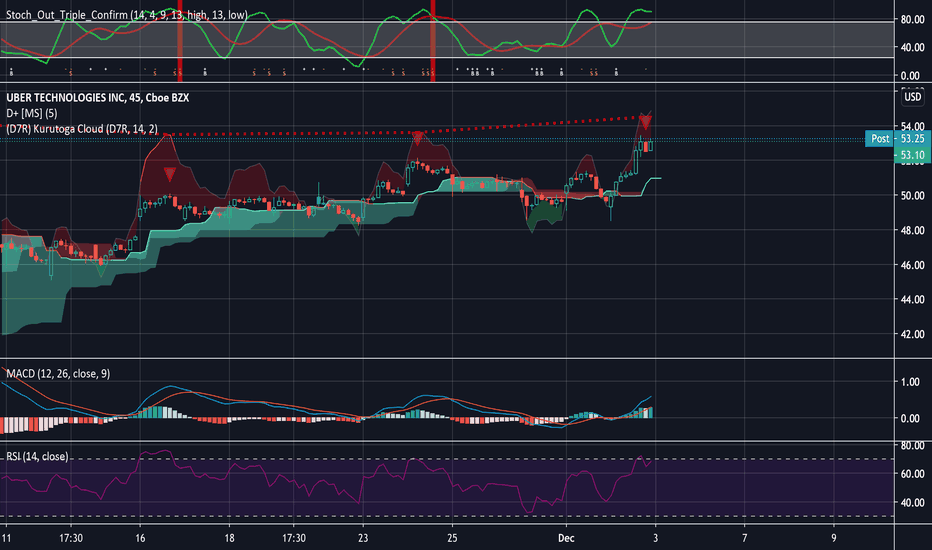Click the second red vertical signal bar in stochastic pane
932x550 pixels.
pyautogui.click(x=433, y=40)
